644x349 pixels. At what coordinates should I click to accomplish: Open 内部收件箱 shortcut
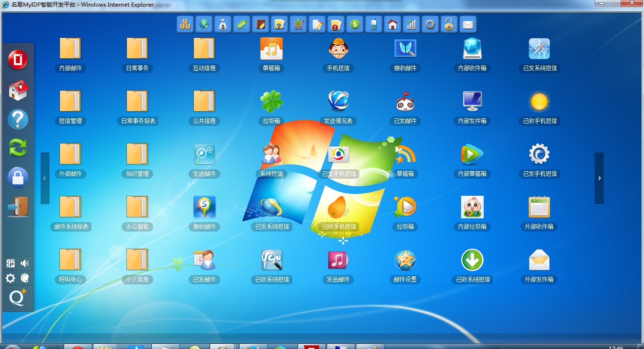[472, 48]
